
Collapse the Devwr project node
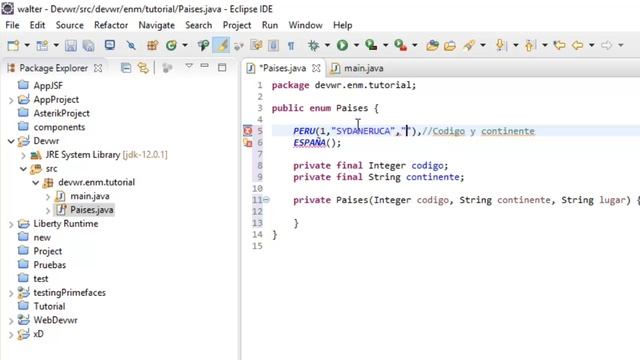coord(11,141)
